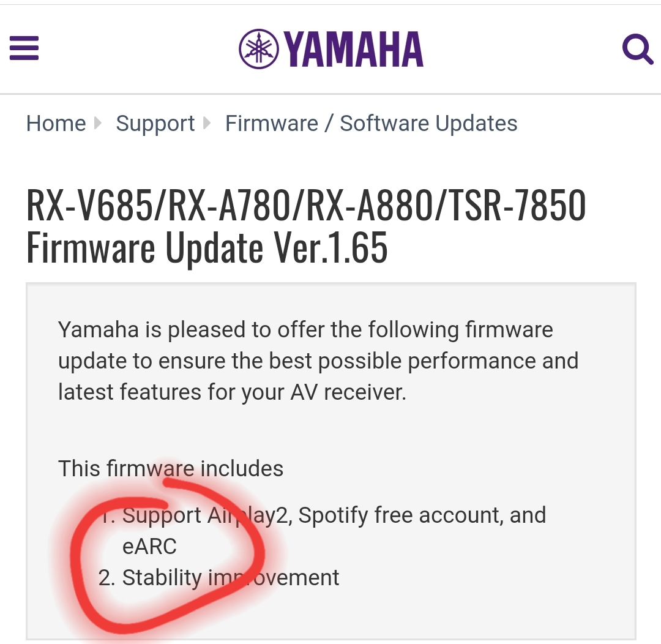The height and width of the screenshot is (644, 661).
Task: Click the 'This firmware includes' line
Action: (x=171, y=469)
